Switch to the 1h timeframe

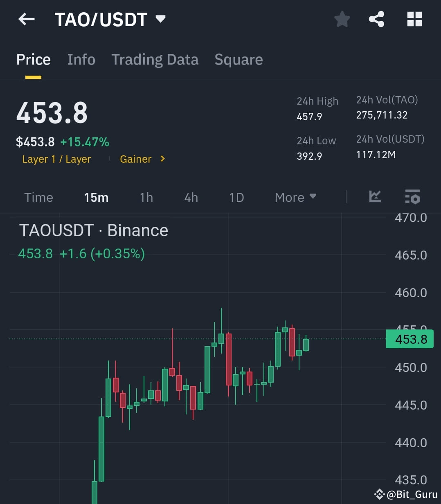click(x=146, y=197)
